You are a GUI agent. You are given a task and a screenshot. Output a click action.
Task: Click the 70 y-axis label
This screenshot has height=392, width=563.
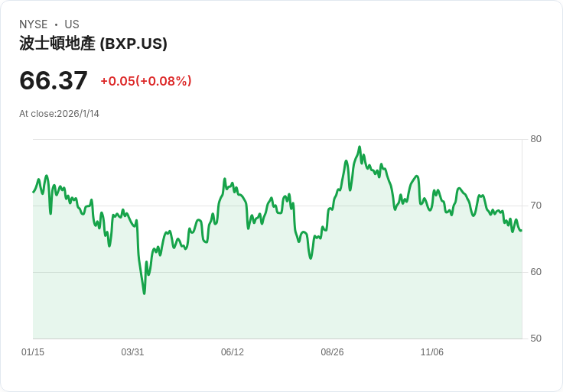point(535,206)
